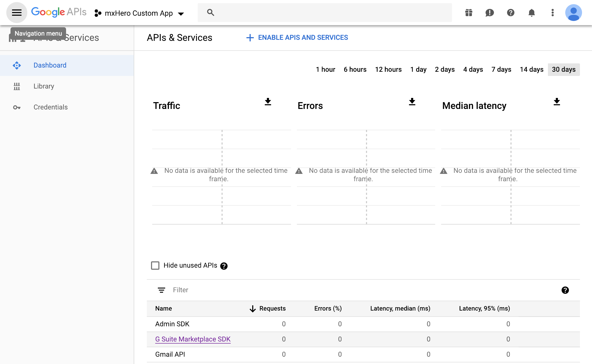This screenshot has width=592, height=364.
Task: Open the free trial gift icon
Action: (469, 13)
